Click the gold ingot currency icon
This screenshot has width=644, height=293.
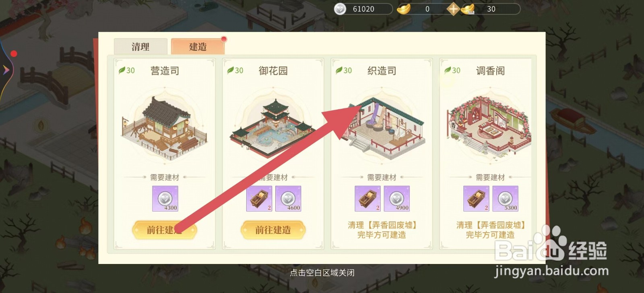click(404, 9)
